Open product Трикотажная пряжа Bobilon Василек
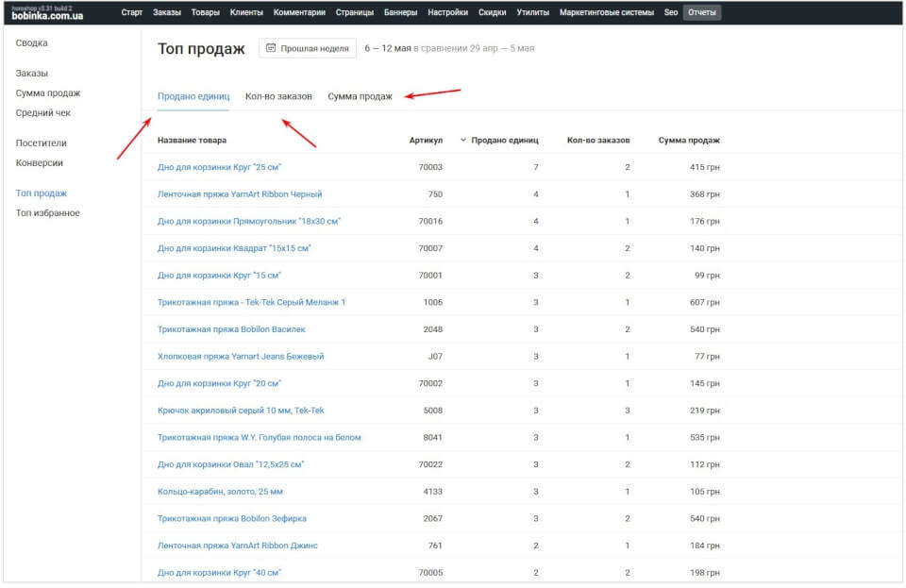 (231, 329)
